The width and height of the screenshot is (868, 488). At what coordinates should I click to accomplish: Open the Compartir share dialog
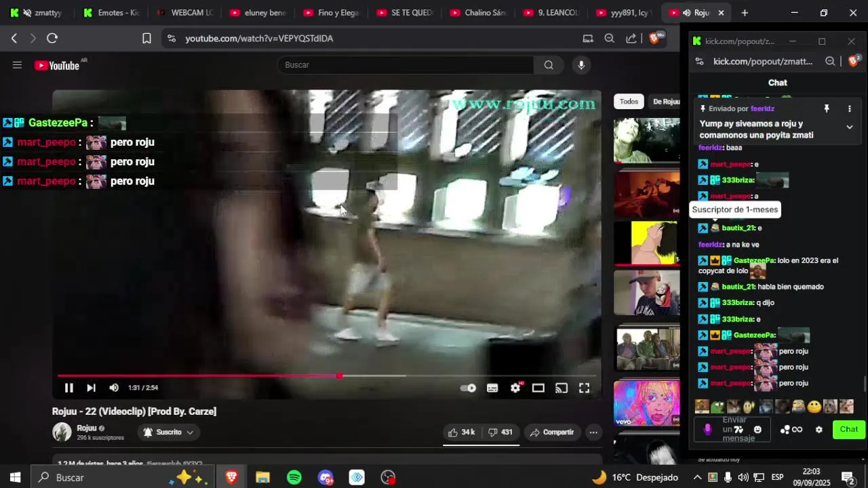click(x=552, y=432)
